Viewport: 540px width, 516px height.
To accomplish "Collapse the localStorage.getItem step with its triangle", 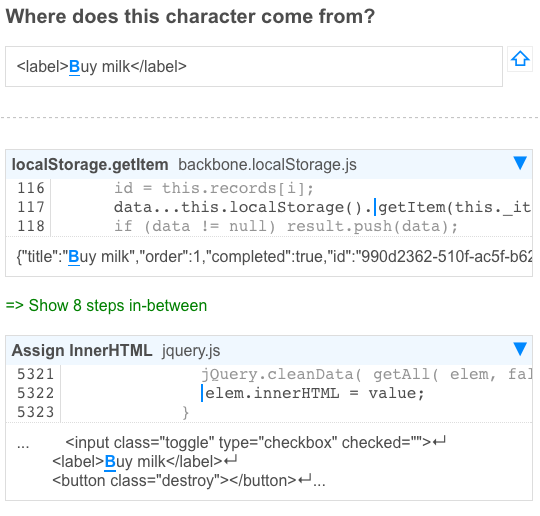I will coord(520,163).
